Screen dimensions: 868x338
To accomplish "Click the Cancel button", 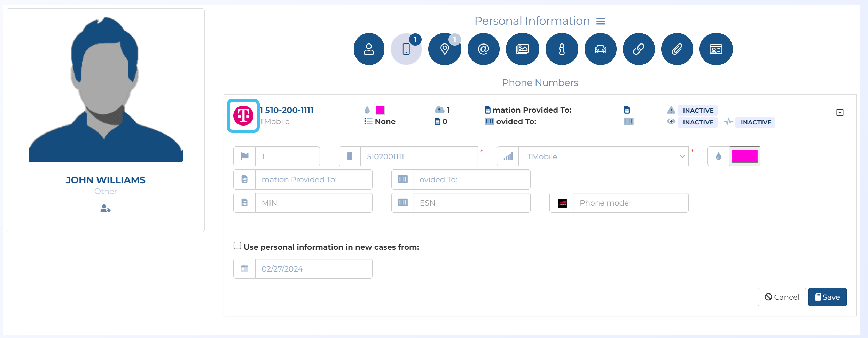I will pyautogui.click(x=782, y=297).
